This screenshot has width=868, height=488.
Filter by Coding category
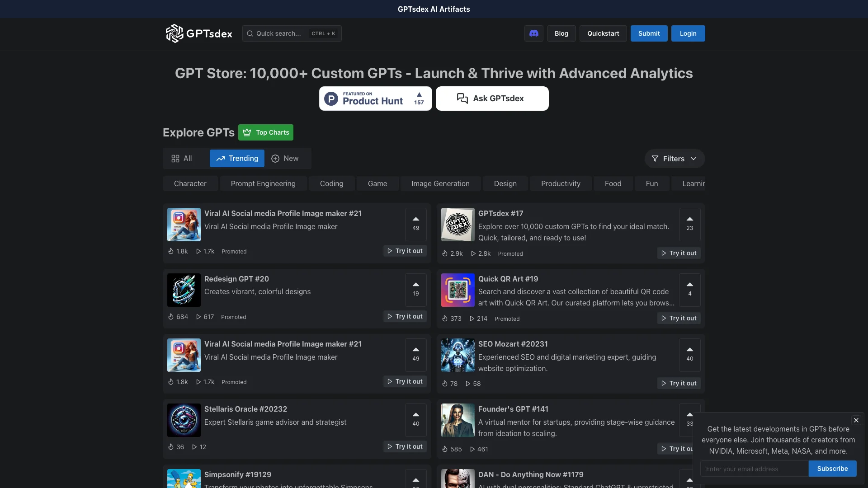click(x=331, y=183)
